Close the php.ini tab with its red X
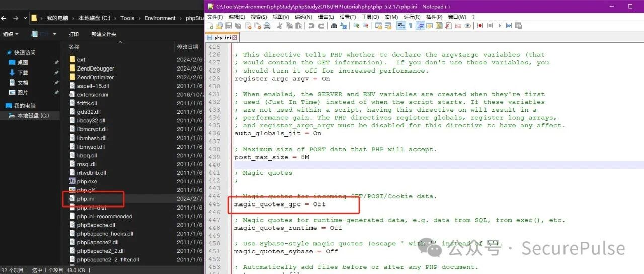The image size is (644, 274). 235,38
